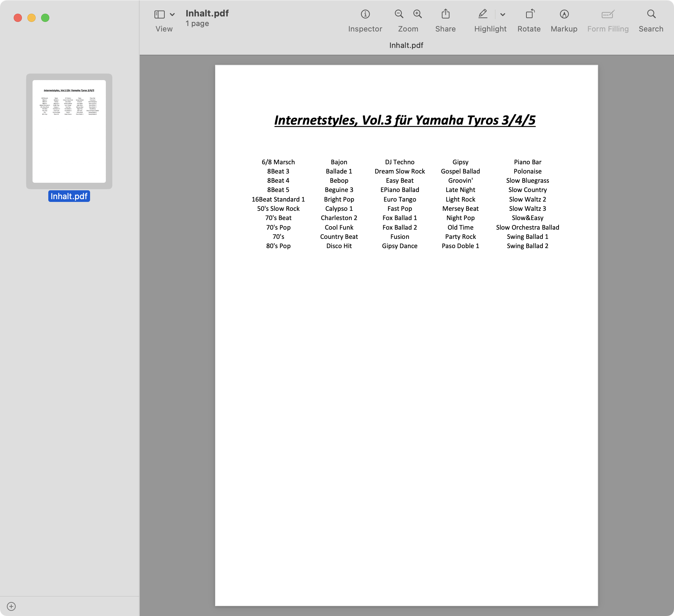
Task: Click the '80's Pop' entry
Action: 278,246
